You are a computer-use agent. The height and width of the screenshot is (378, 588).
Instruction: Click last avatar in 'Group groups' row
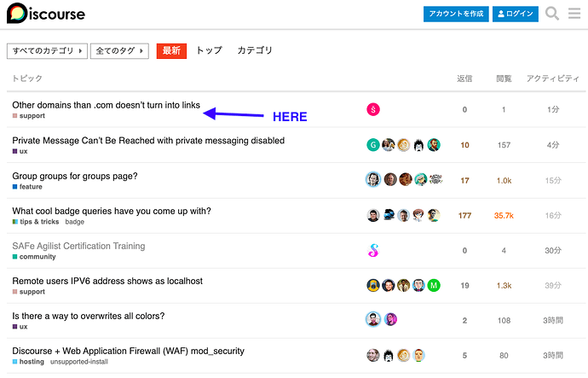pyautogui.click(x=435, y=180)
